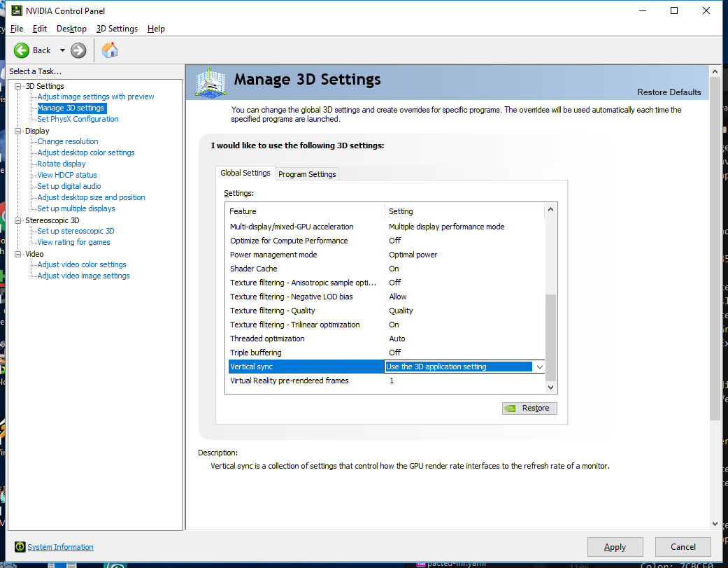Screen dimensions: 728x568
Task: Collapse the 3D Settings tree node
Action: [x=18, y=86]
